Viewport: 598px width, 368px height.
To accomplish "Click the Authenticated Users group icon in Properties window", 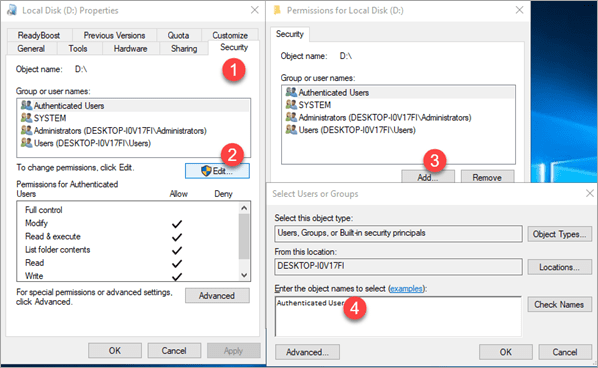I will (26, 105).
